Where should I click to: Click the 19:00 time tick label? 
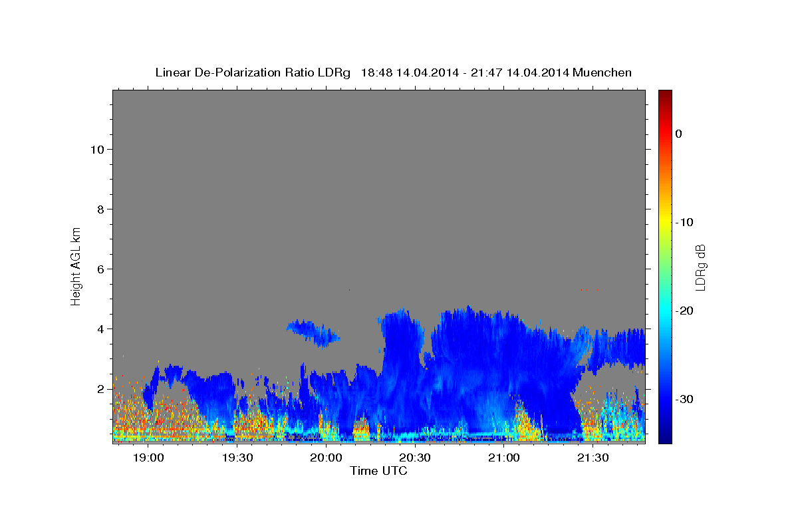[148, 458]
